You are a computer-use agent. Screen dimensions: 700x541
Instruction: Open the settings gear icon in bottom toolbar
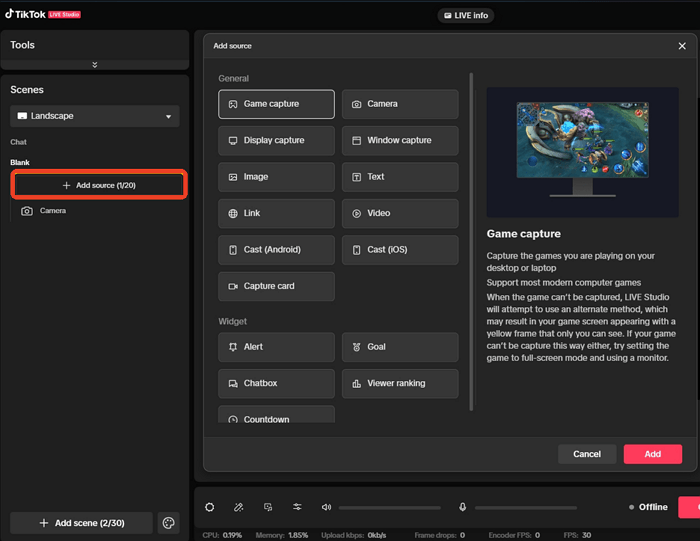point(209,507)
